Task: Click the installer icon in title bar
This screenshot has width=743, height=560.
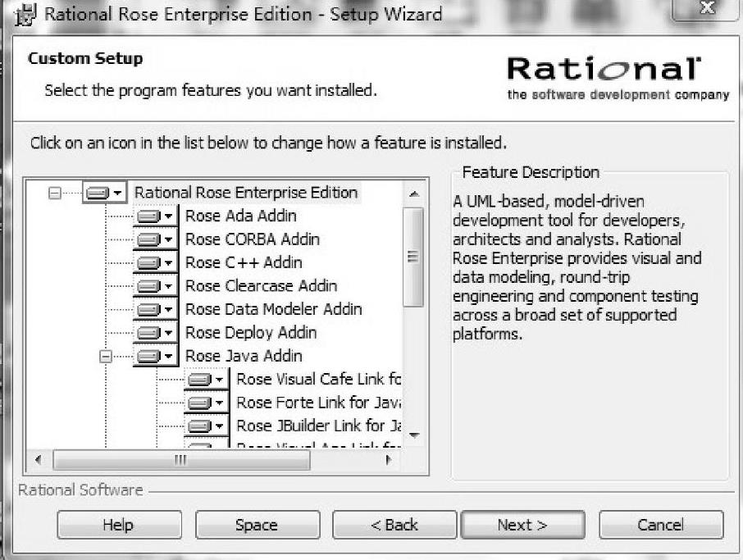Action: click(x=25, y=15)
